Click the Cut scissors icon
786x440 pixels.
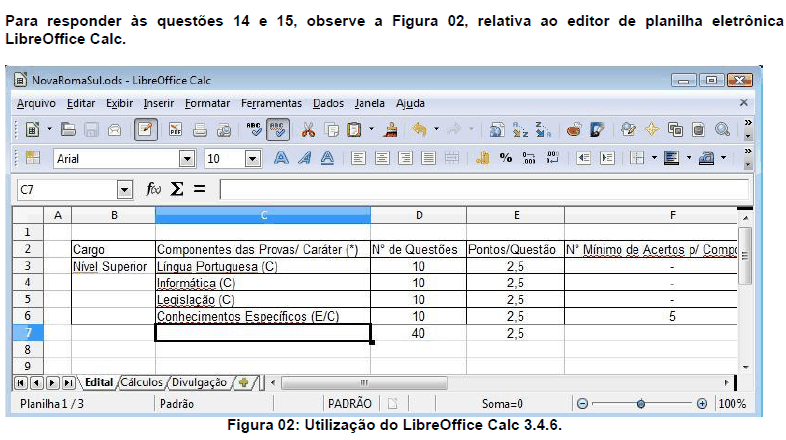[307, 129]
